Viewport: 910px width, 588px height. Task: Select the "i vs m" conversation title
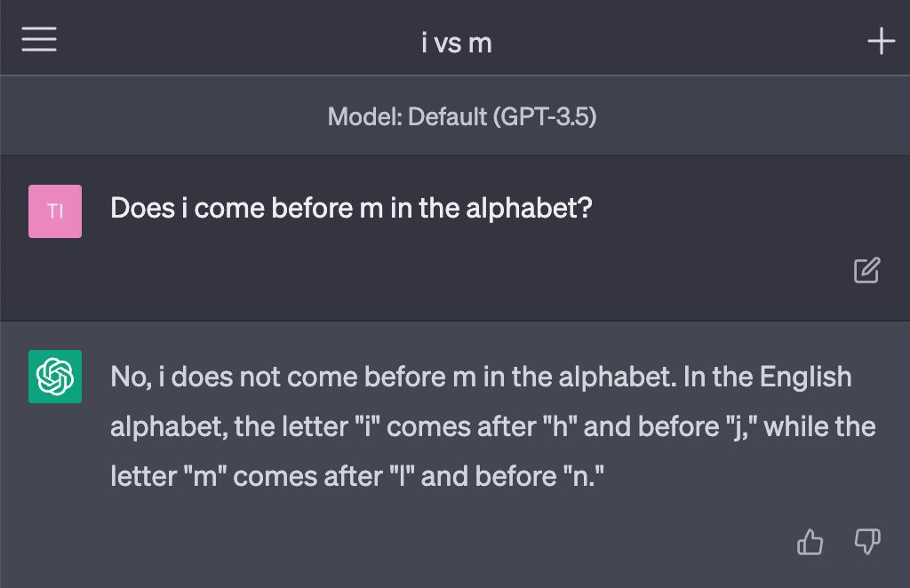pyautogui.click(x=456, y=42)
